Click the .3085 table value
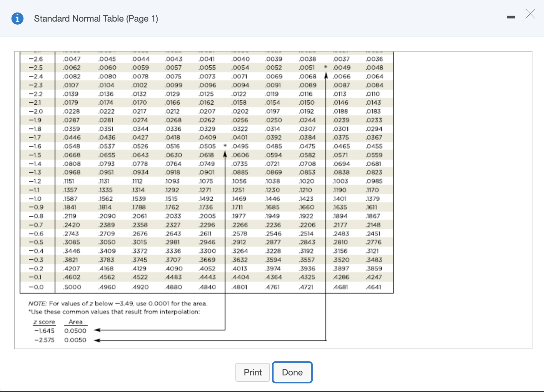This screenshot has width=544, height=392. [x=72, y=242]
